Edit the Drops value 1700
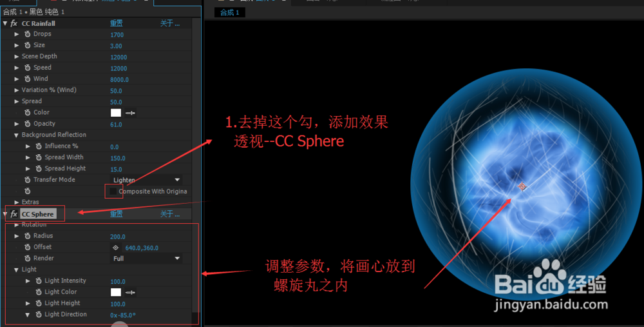 (117, 35)
